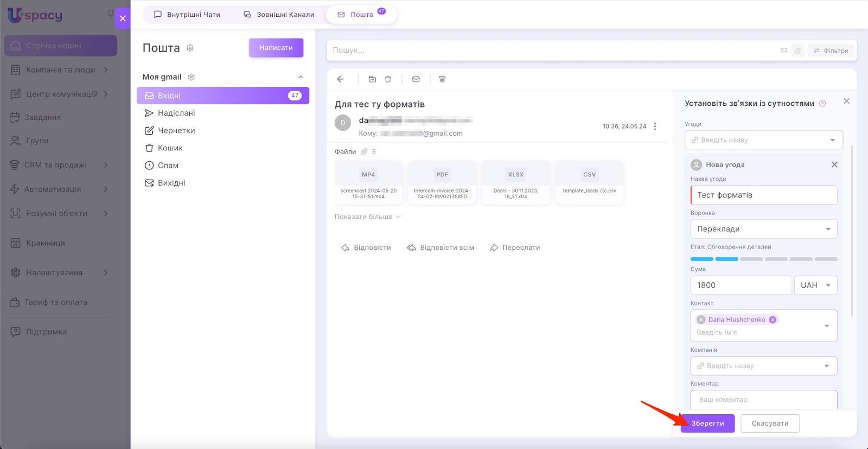Click the stack icon in the email toolbar
Screen dimensions: 868x449
tap(442, 79)
